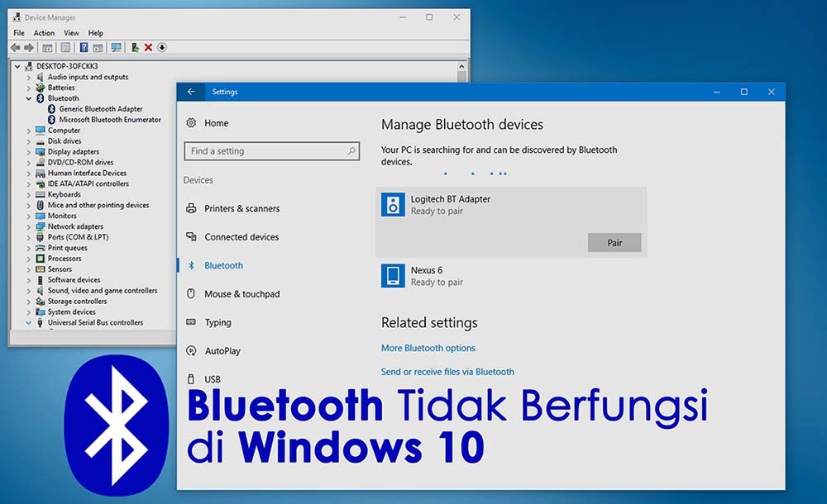The width and height of the screenshot is (827, 504).
Task: Open Printers & scanners settings
Action: tap(242, 208)
